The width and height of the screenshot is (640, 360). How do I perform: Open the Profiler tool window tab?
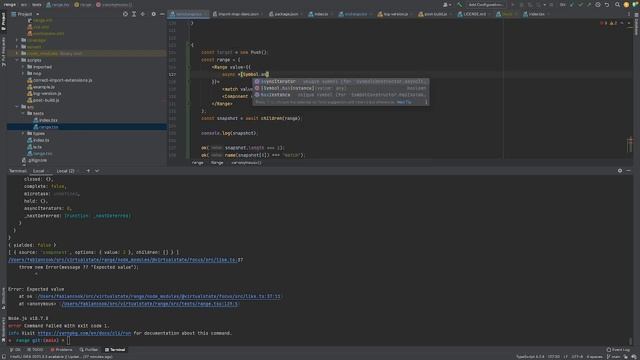[89, 350]
